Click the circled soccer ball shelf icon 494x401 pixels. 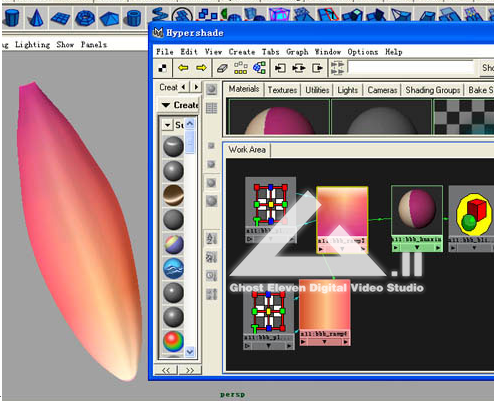tap(182, 15)
